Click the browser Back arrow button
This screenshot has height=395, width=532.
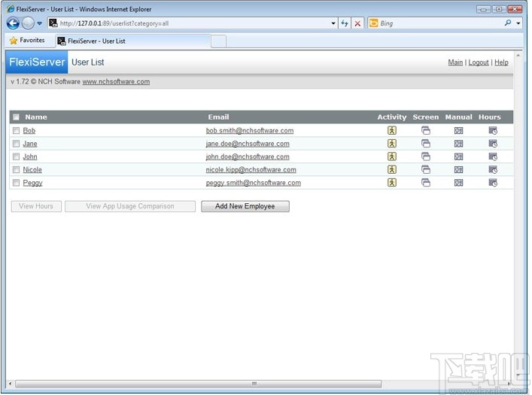(x=13, y=23)
